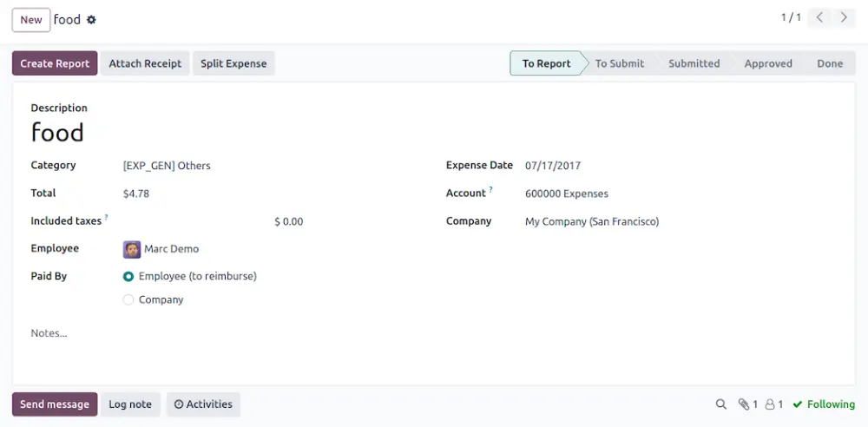Go to the previous record arrow
The height and width of the screenshot is (427, 868).
point(819,17)
